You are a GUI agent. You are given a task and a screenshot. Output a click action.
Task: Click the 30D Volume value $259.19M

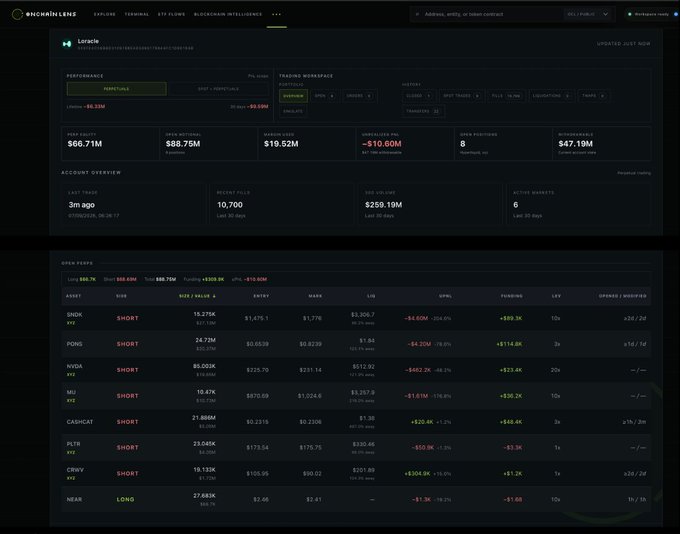pyautogui.click(x=383, y=205)
